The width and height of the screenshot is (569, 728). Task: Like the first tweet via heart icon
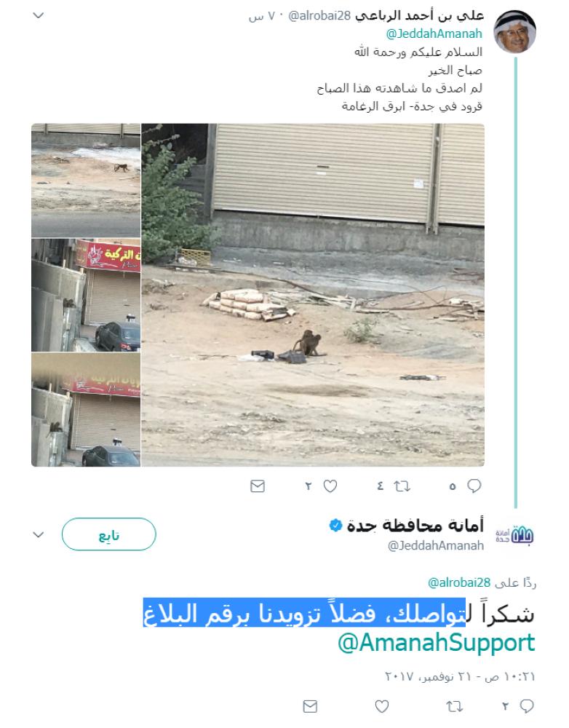click(x=330, y=486)
